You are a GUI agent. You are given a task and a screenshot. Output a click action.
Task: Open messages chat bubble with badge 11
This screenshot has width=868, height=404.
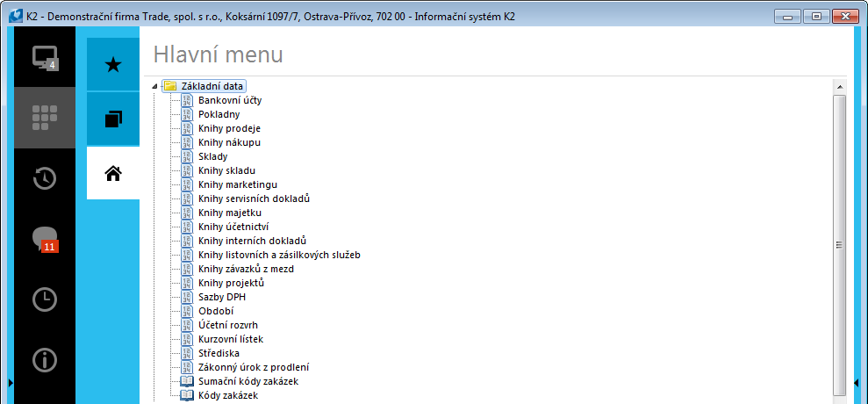tap(46, 240)
